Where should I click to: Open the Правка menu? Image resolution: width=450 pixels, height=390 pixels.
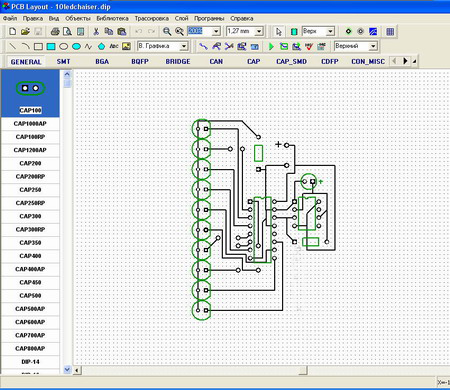pyautogui.click(x=33, y=18)
